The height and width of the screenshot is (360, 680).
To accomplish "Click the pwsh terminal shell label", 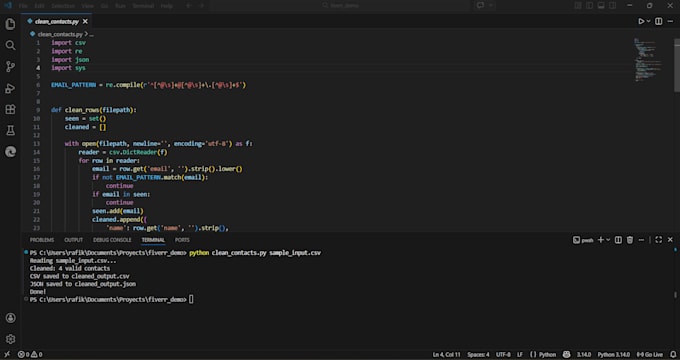I will [583, 240].
